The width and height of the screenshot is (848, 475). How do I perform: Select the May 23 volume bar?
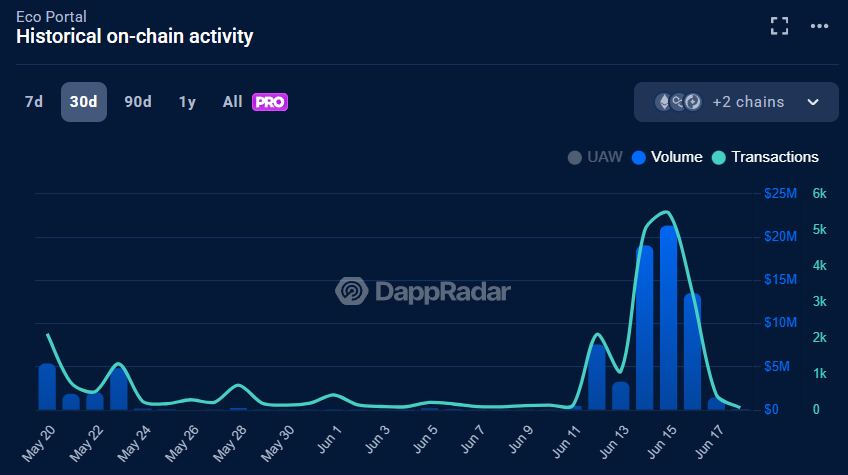click(x=118, y=389)
